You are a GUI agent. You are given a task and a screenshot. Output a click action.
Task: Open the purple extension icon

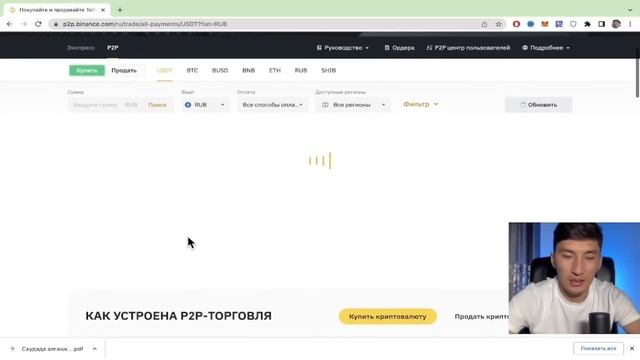(x=559, y=24)
